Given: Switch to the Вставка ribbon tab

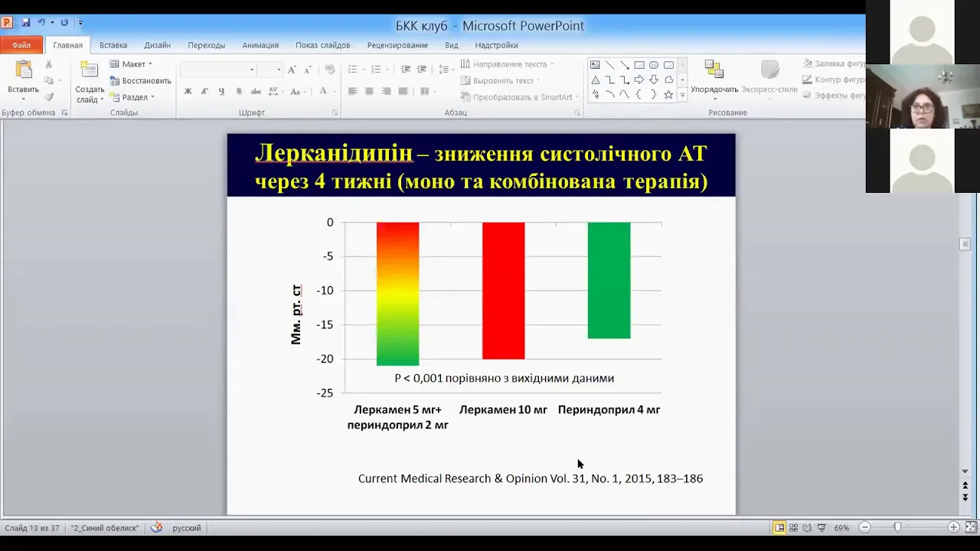Looking at the screenshot, I should click(x=113, y=45).
